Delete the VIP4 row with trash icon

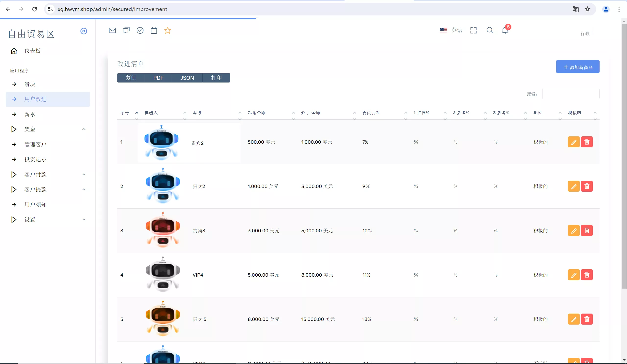point(587,274)
